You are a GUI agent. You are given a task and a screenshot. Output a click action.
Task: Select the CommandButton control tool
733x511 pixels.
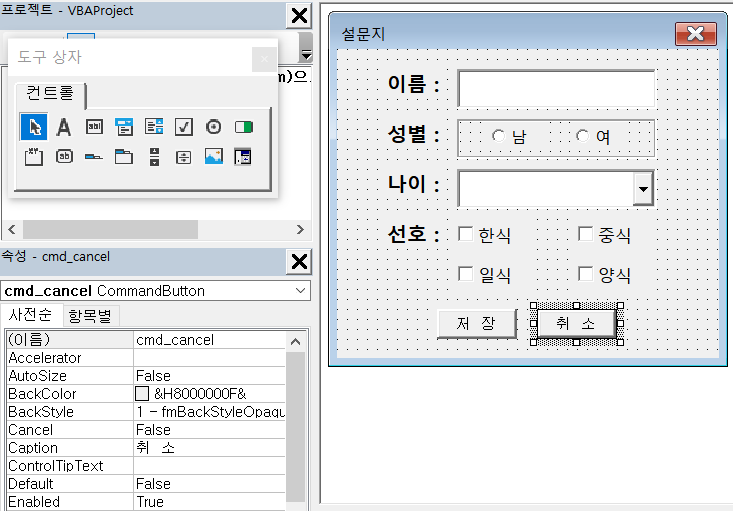click(64, 157)
